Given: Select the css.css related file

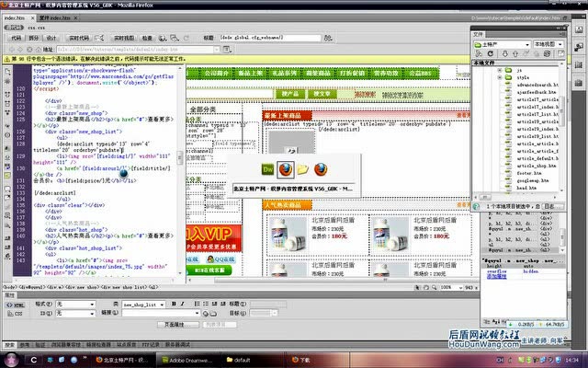Looking at the screenshot, I should click(x=36, y=28).
